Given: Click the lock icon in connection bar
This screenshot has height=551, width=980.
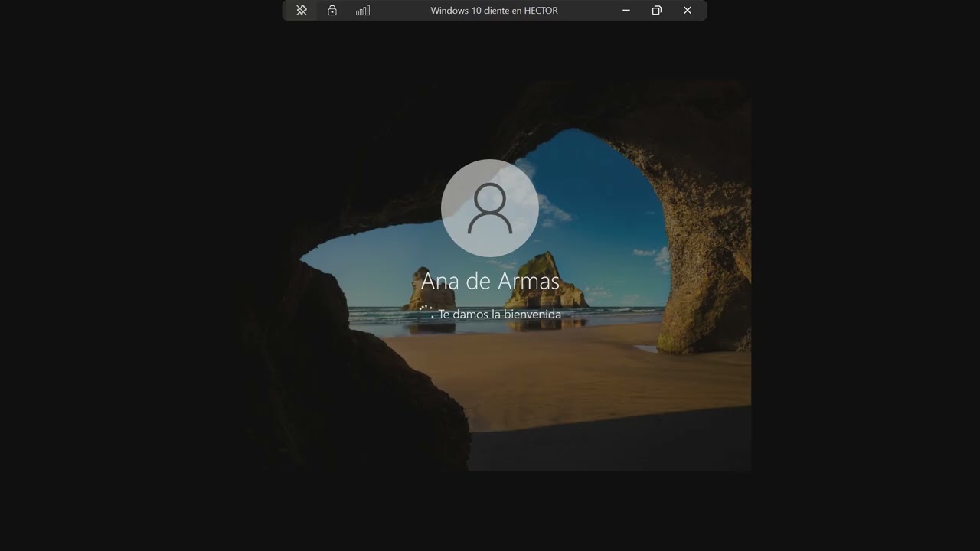Looking at the screenshot, I should [332, 11].
